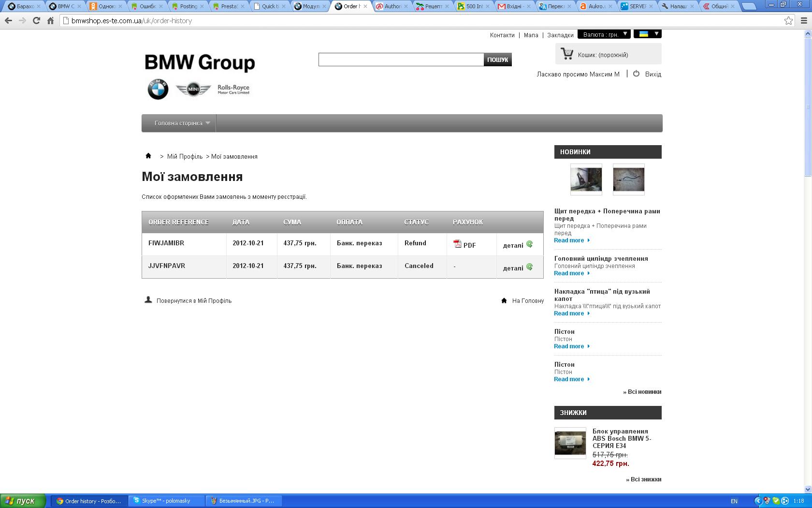Open the language indicator EN in tray
812x508 pixels.
pos(734,501)
